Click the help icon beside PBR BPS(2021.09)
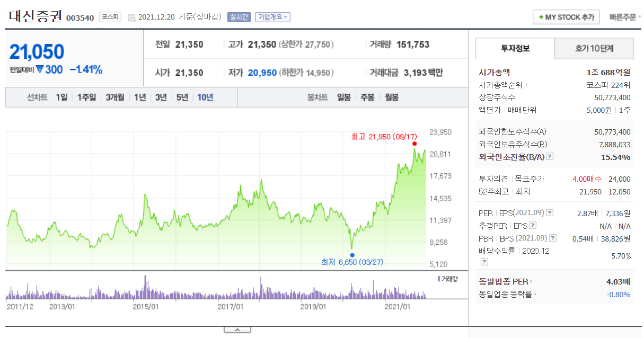Screen dimensions: 644x338 point(553,238)
